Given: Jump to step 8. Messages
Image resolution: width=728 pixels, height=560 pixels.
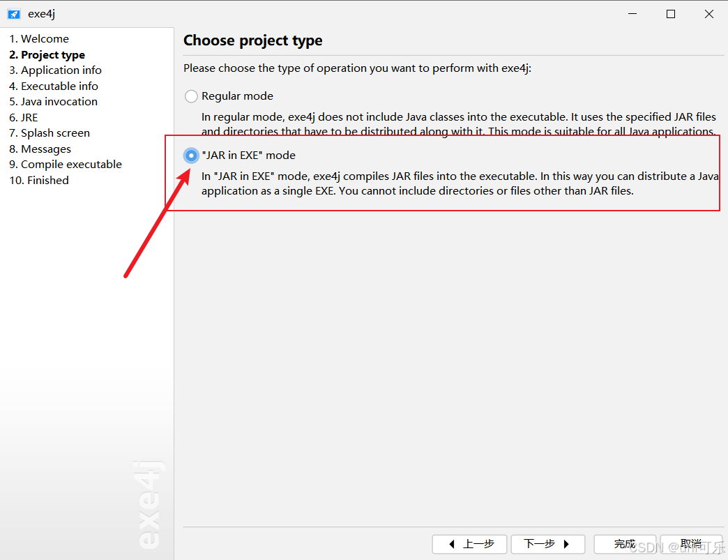Looking at the screenshot, I should [x=40, y=149].
